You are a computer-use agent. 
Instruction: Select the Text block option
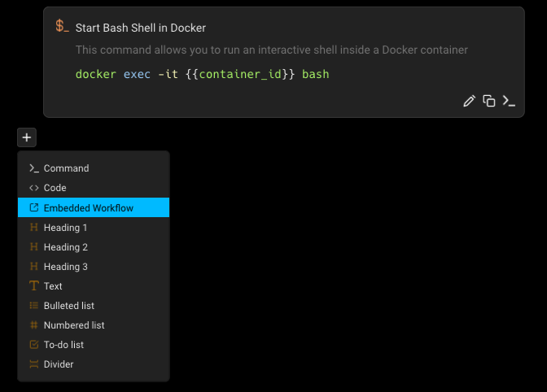(x=53, y=286)
